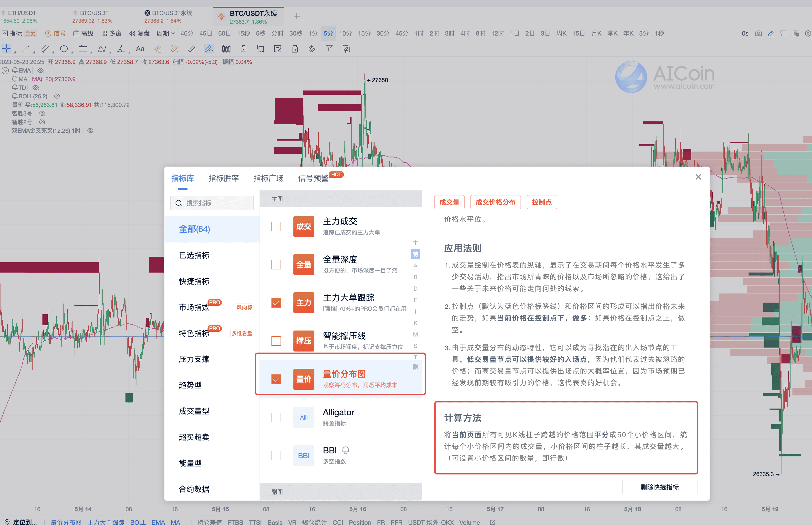The width and height of the screenshot is (812, 525).
Task: Switch to 指标胜率 tab
Action: click(224, 178)
